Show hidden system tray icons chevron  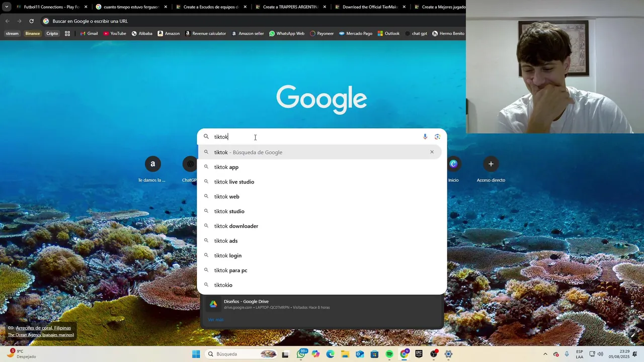[x=545, y=354]
